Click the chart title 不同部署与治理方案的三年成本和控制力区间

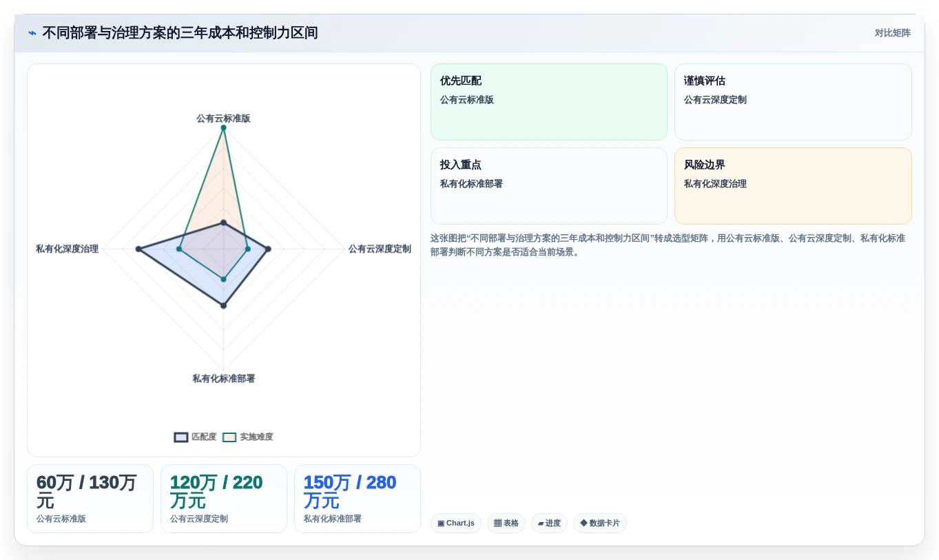[x=180, y=33]
